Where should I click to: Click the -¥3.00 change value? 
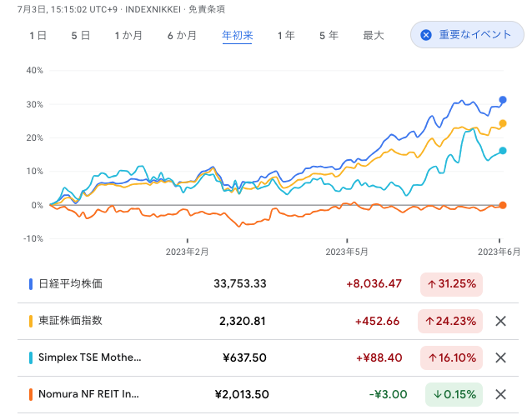(x=388, y=394)
